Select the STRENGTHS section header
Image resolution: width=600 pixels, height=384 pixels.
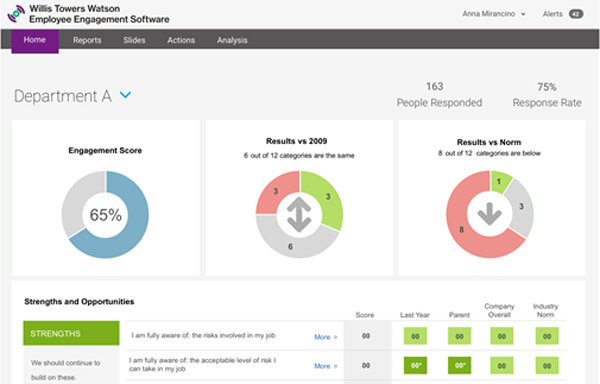71,333
